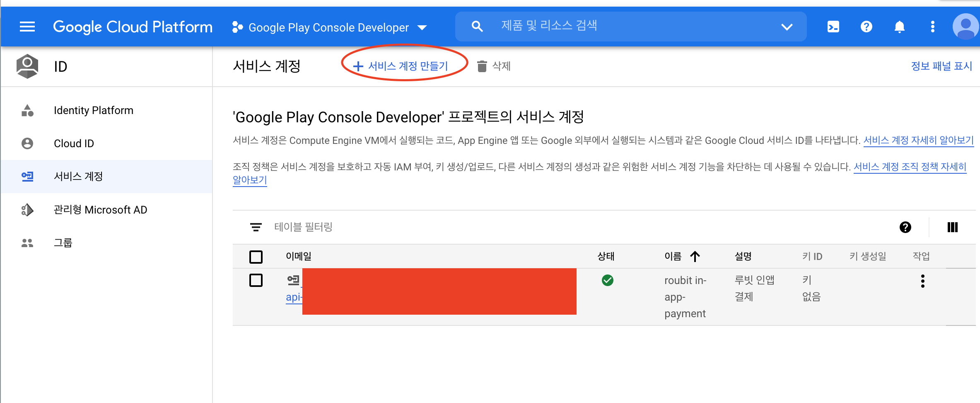The height and width of the screenshot is (403, 980).
Task: Click the trash can icon
Action: click(482, 66)
